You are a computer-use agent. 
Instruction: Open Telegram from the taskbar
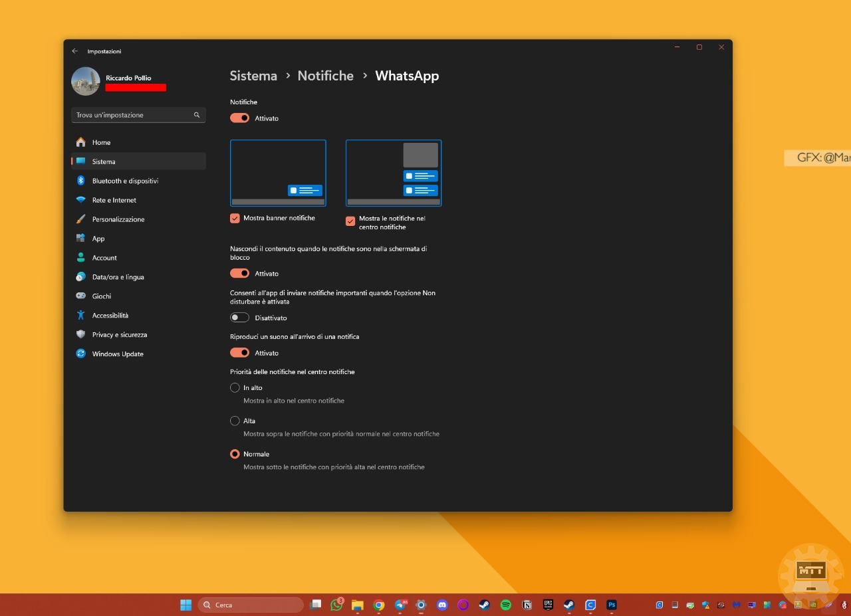(400, 605)
